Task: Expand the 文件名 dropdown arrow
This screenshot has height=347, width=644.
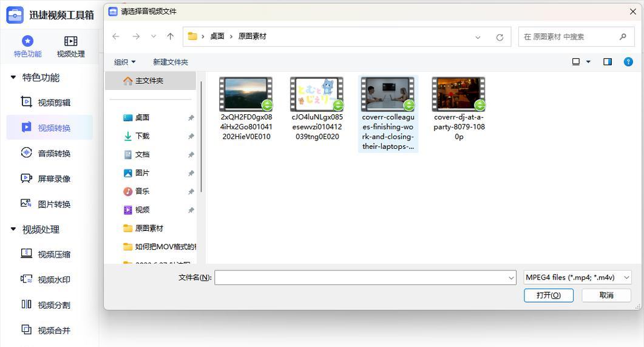Action: tap(511, 278)
